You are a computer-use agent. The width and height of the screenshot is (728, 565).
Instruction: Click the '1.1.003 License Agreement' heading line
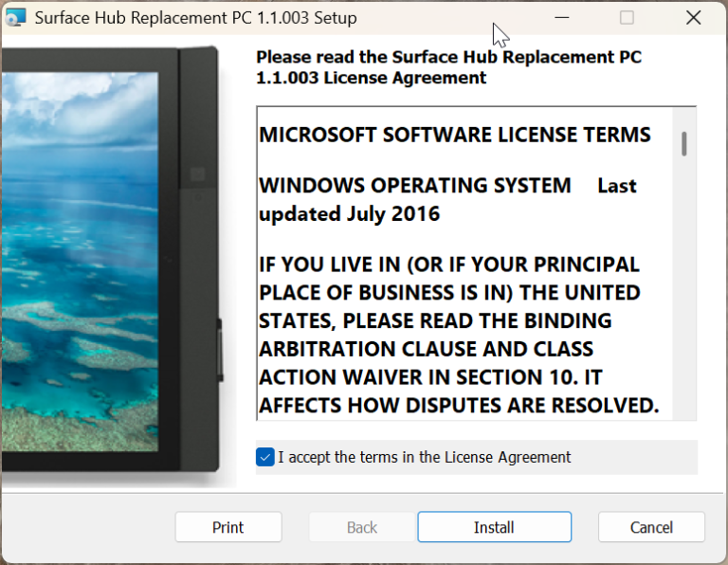coord(372,78)
